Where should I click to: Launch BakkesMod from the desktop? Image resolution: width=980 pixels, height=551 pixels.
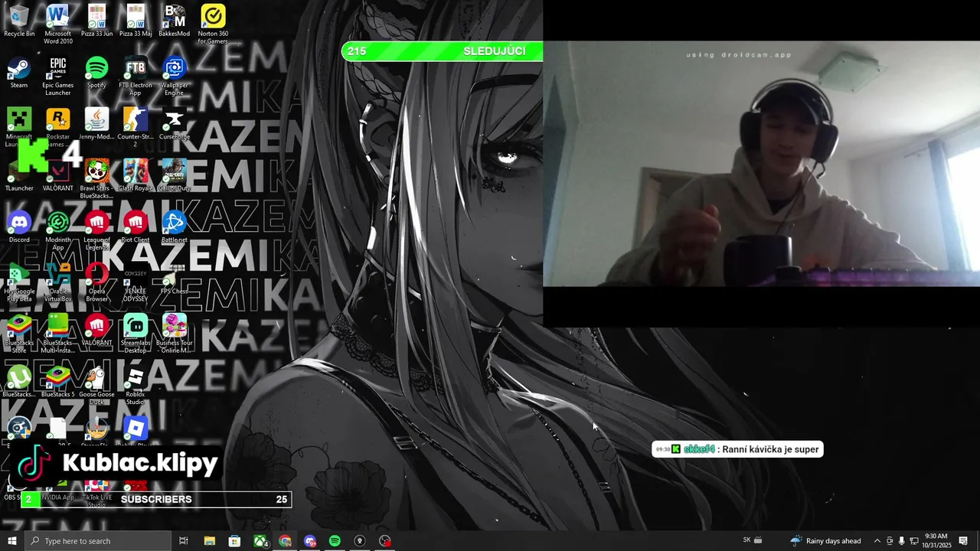click(175, 21)
